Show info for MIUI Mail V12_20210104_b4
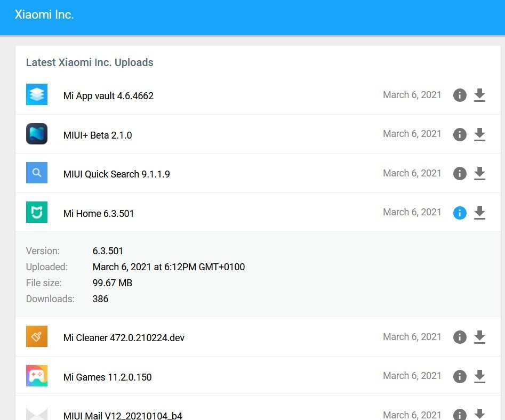This screenshot has width=505, height=420. click(460, 415)
